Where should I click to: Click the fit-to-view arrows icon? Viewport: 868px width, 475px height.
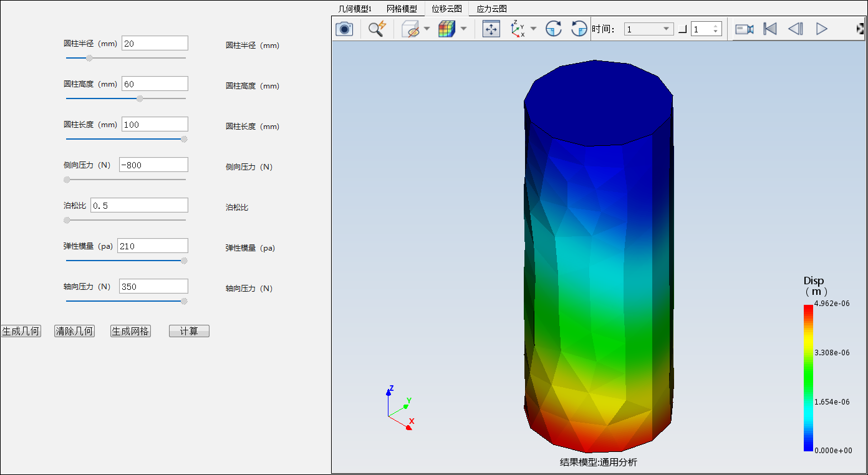pos(491,29)
